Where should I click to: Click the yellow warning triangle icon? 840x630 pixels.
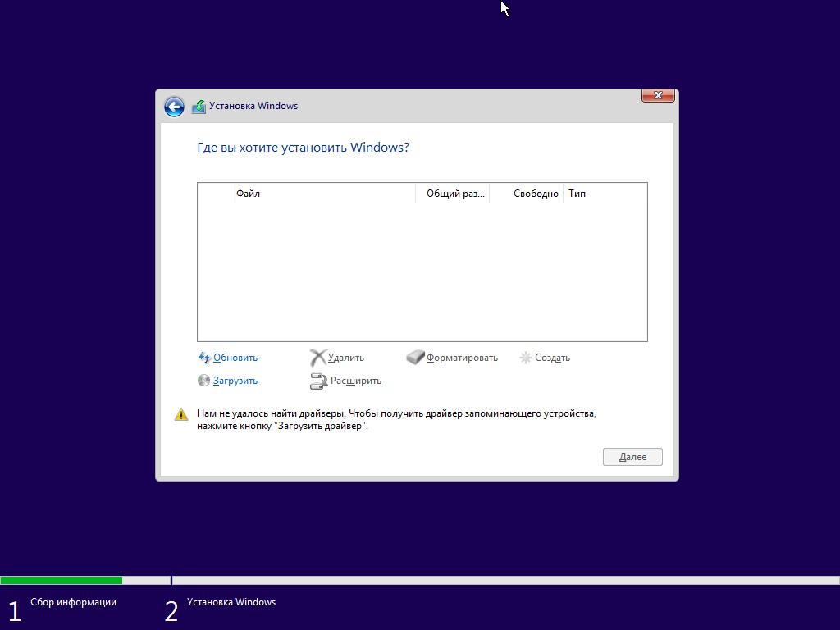181,414
